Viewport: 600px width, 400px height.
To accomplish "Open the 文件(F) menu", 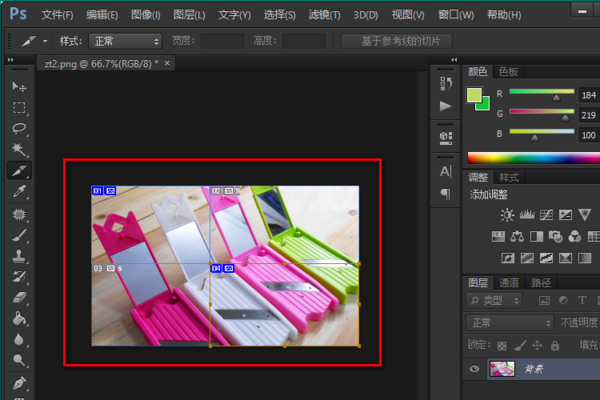I will tap(57, 15).
